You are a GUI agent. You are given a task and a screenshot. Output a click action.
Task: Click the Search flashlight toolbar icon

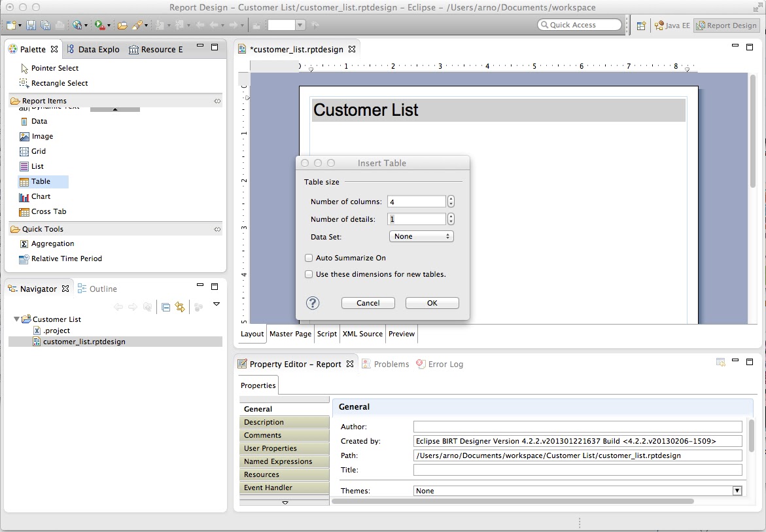(137, 25)
